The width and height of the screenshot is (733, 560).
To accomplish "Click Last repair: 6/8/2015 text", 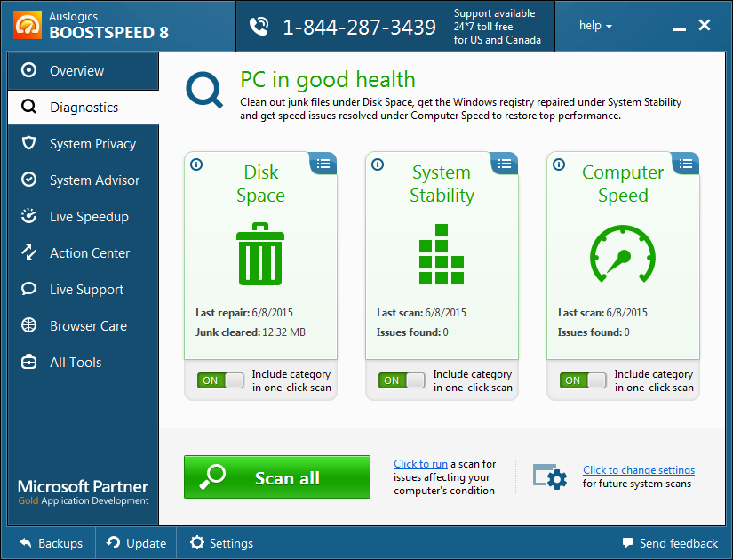I will click(244, 313).
